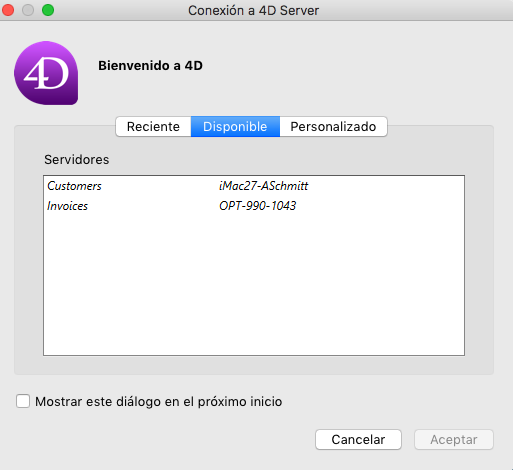Click empty space in the Servidores list
Image resolution: width=513 pixels, height=470 pixels.
tap(254, 283)
